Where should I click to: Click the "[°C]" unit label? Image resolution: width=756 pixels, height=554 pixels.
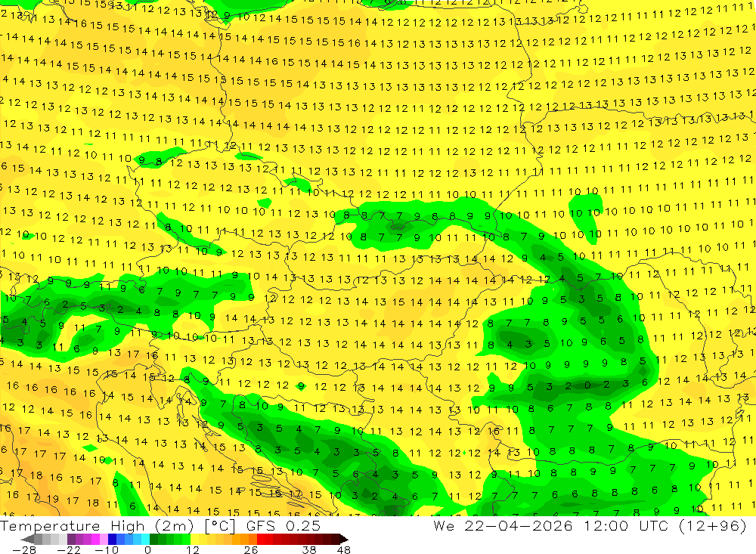(219, 527)
